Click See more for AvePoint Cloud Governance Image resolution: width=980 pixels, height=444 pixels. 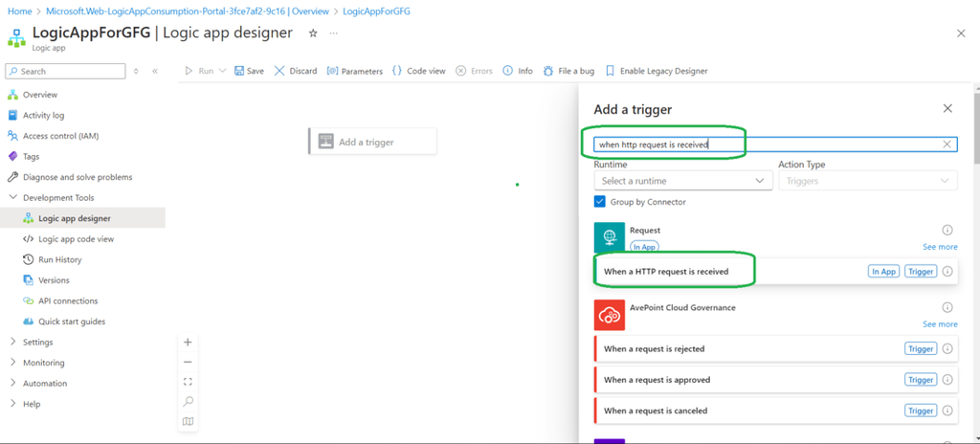pos(940,324)
